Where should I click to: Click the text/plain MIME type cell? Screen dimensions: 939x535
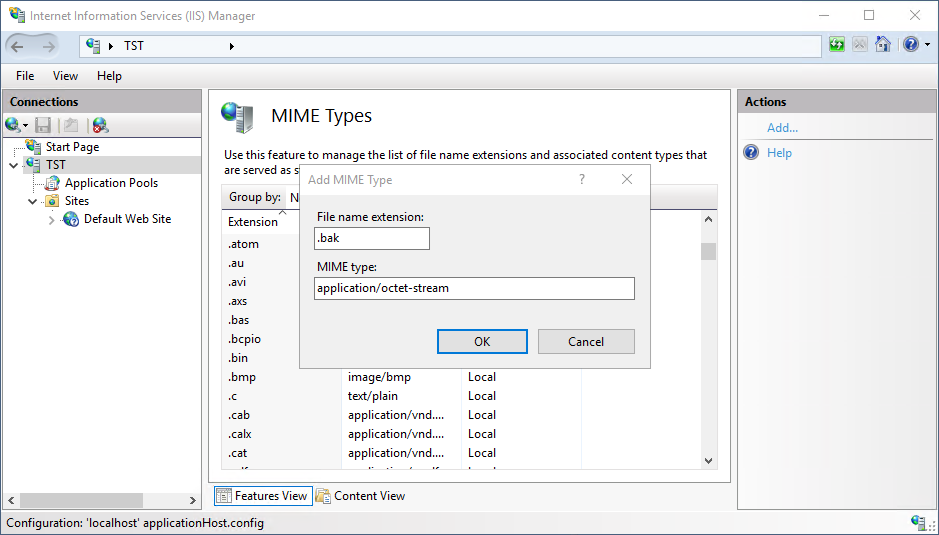pyautogui.click(x=372, y=396)
